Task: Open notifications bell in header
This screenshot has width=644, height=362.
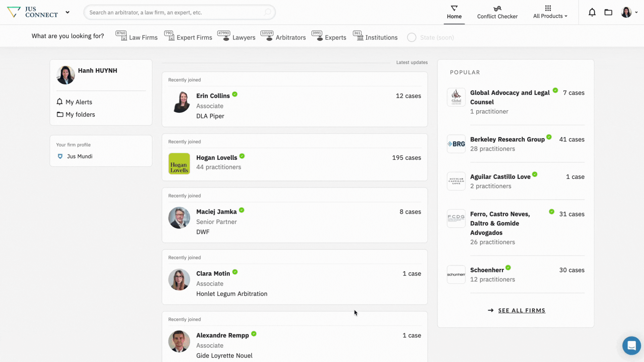Action: (x=592, y=12)
